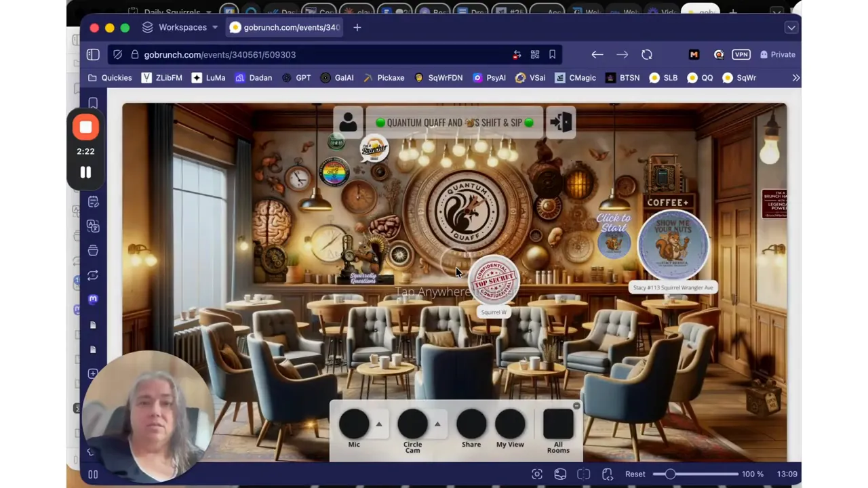Mute the Mic in GoBrunch controls
The image size is (868, 488).
[354, 425]
